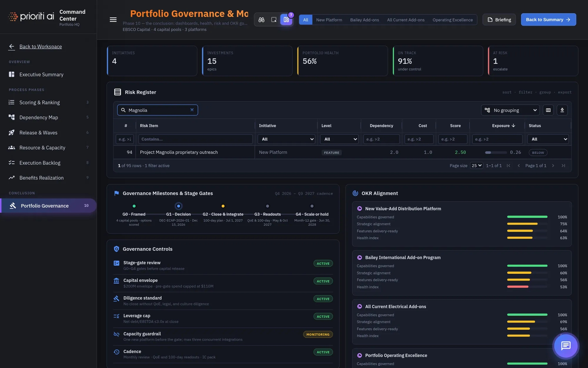Click the Execution Backlog checklist icon
588x368 pixels.
(x=11, y=163)
